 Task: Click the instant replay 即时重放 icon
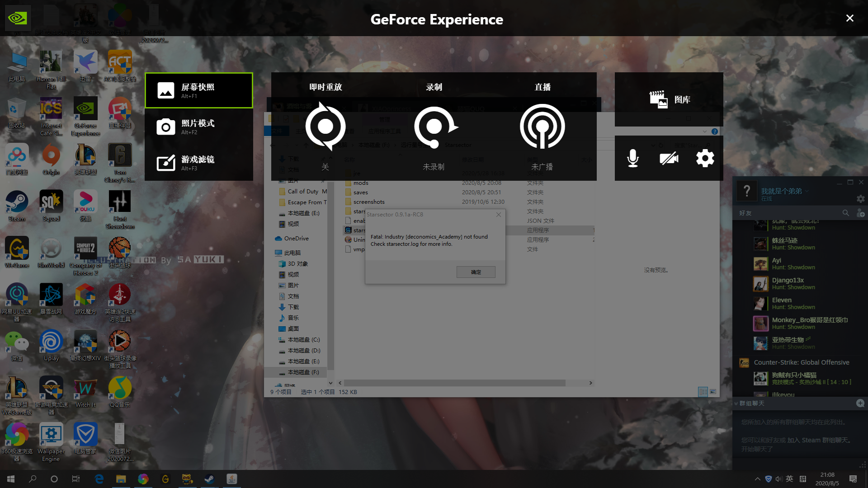pos(325,127)
